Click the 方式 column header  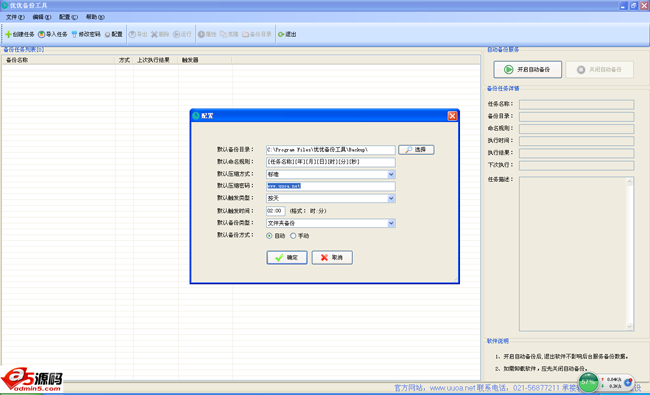124,60
